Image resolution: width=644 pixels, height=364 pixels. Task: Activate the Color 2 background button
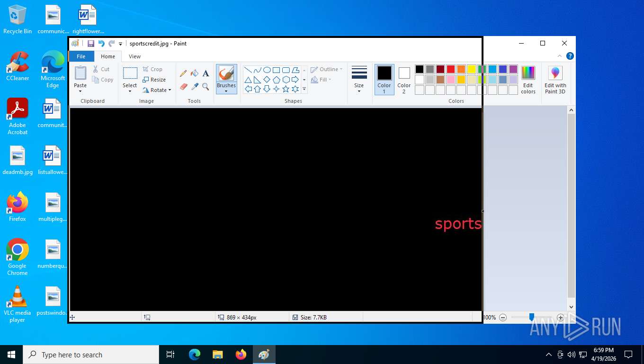(x=404, y=79)
